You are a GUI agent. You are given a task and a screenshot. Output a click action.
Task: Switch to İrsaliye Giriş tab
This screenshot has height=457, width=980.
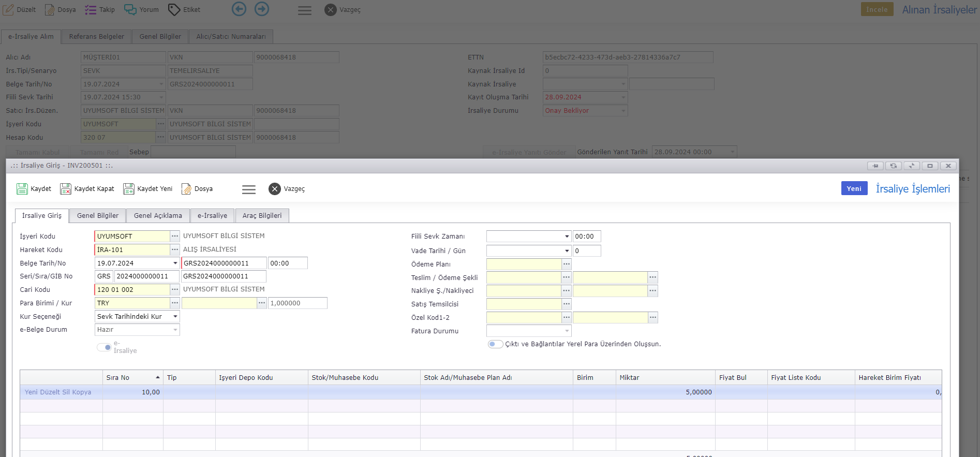point(42,216)
